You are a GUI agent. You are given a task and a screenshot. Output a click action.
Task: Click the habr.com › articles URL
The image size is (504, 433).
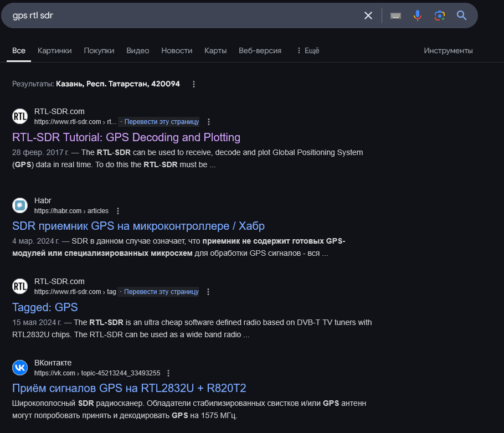click(x=71, y=211)
